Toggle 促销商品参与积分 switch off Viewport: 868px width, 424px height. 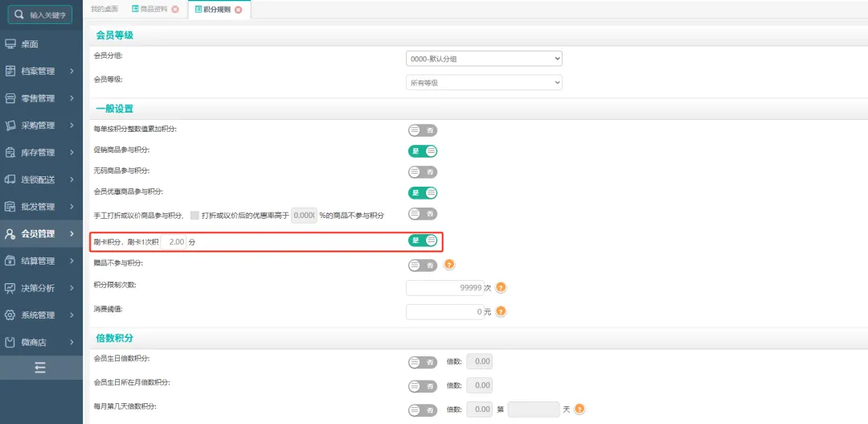click(x=423, y=150)
